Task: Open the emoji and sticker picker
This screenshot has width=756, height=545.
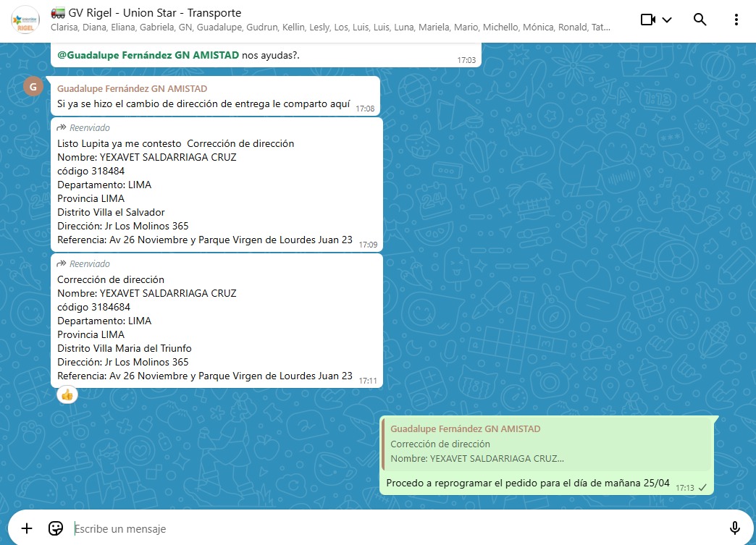Action: pos(56,528)
